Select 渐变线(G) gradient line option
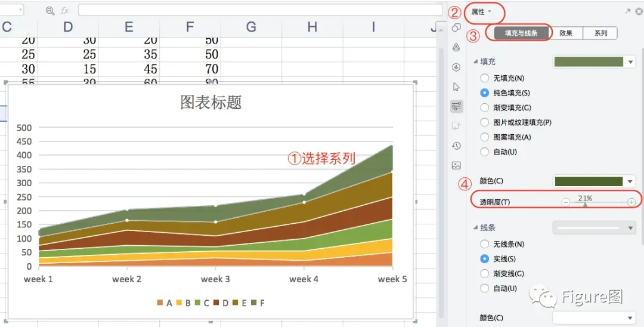Viewport: 644px width, 327px height. tap(485, 274)
